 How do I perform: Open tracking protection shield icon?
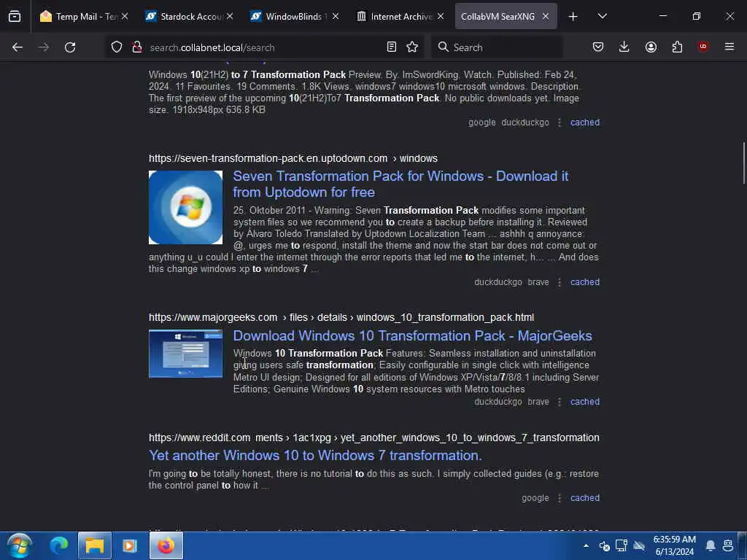coord(117,47)
